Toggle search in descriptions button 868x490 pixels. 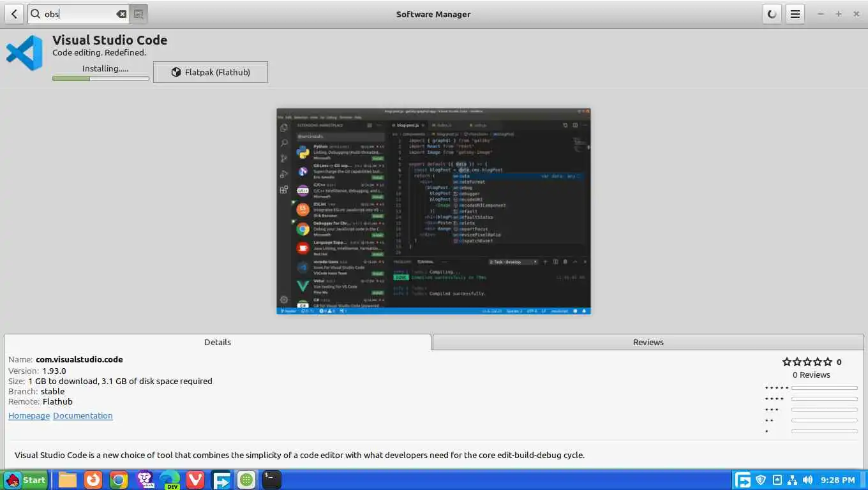click(x=138, y=14)
